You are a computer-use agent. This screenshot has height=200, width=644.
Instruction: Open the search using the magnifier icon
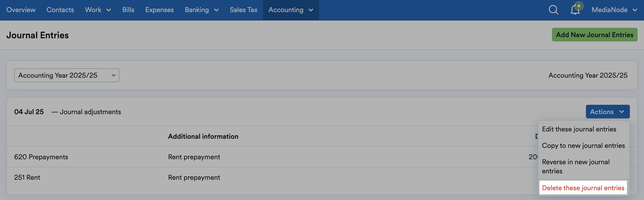(553, 10)
